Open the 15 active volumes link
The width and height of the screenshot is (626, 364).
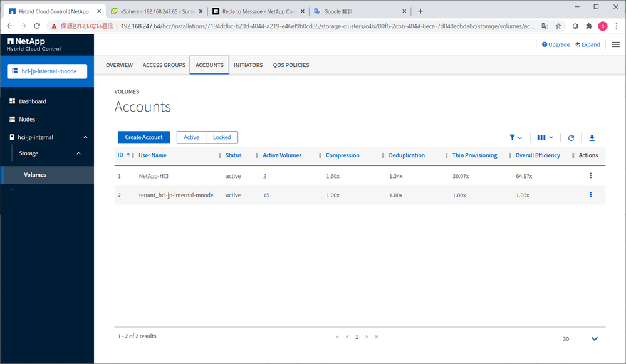coord(266,195)
